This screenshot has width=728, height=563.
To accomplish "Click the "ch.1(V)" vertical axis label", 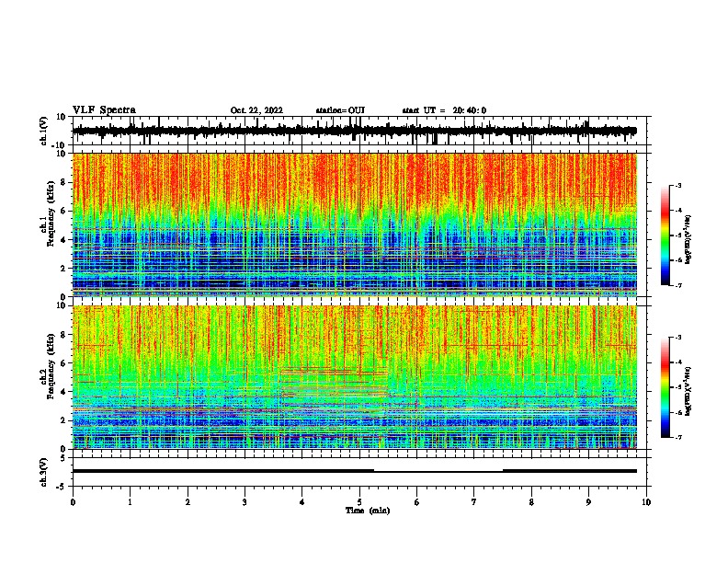I will tap(43, 131).
